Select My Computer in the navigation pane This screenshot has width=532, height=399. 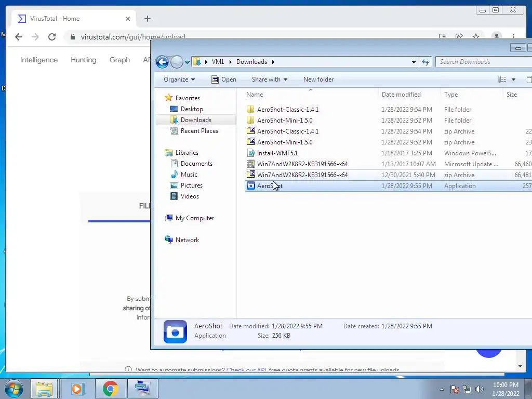pyautogui.click(x=189, y=218)
